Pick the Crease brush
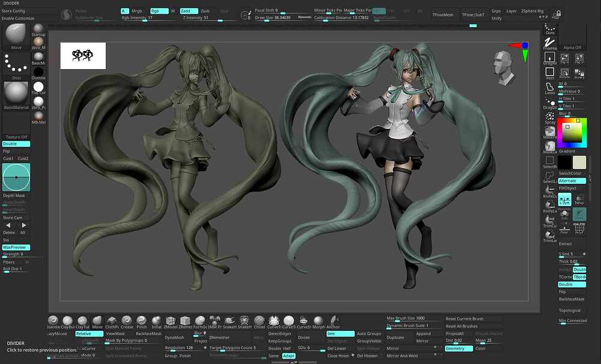This screenshot has height=364, width=601. tap(127, 322)
